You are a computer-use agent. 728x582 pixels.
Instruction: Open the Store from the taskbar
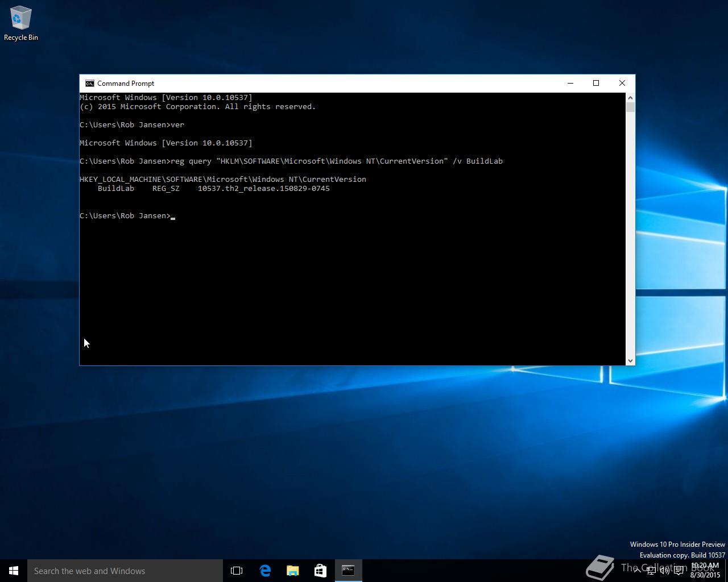[x=320, y=571]
